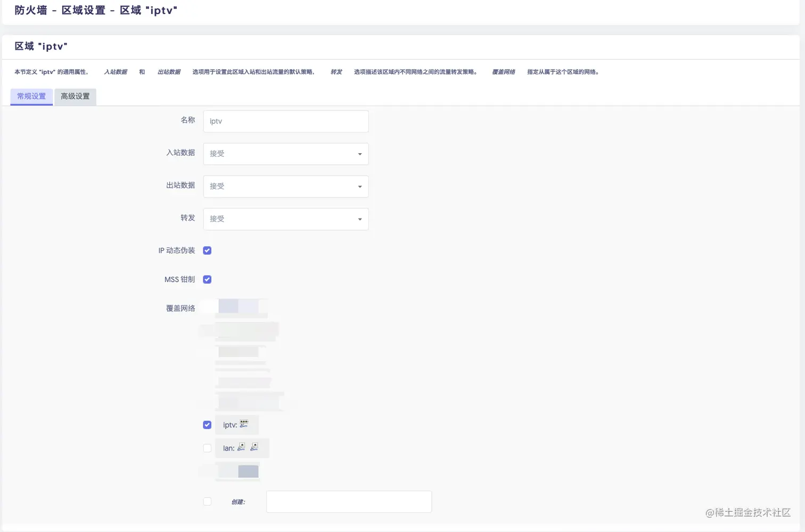Click the network interface icon beside iptv

(244, 424)
